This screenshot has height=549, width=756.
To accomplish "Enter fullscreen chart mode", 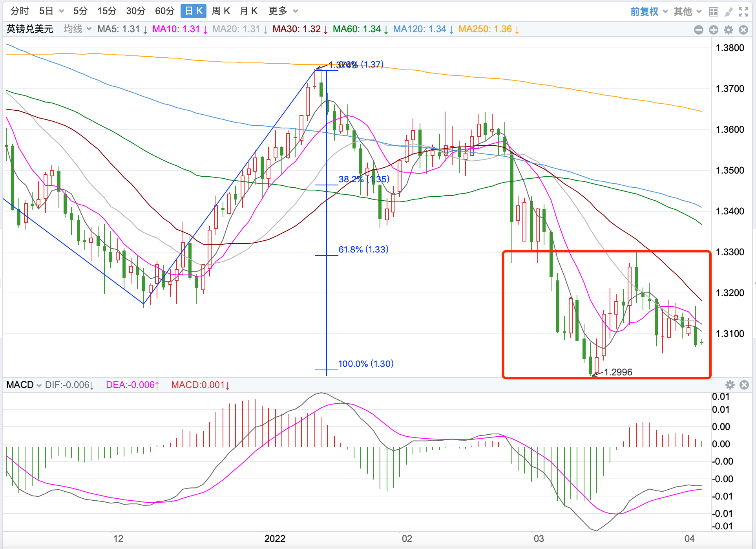I will 743,12.
